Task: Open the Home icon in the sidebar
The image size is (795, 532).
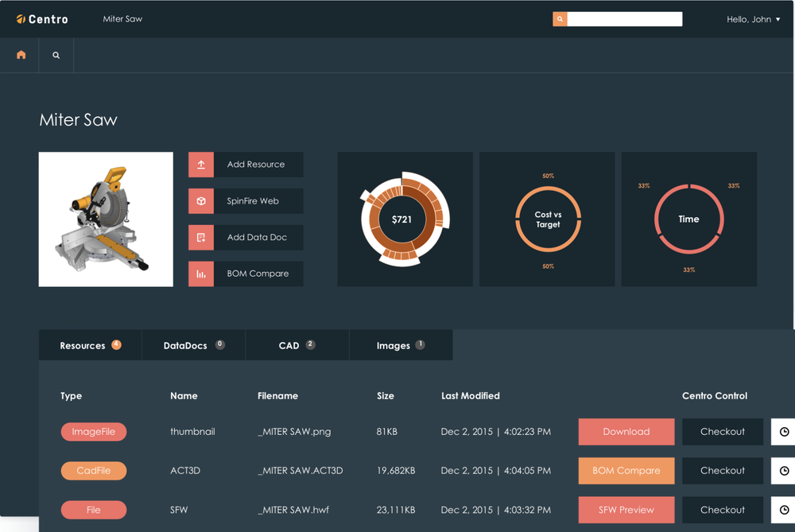Action: 20,55
